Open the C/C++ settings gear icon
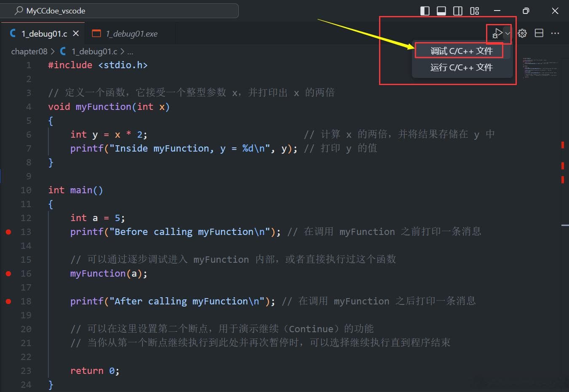This screenshot has width=569, height=392. tap(522, 33)
